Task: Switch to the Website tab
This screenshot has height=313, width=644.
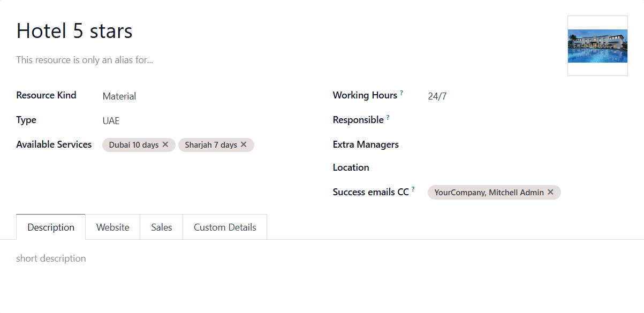Action: click(x=113, y=227)
